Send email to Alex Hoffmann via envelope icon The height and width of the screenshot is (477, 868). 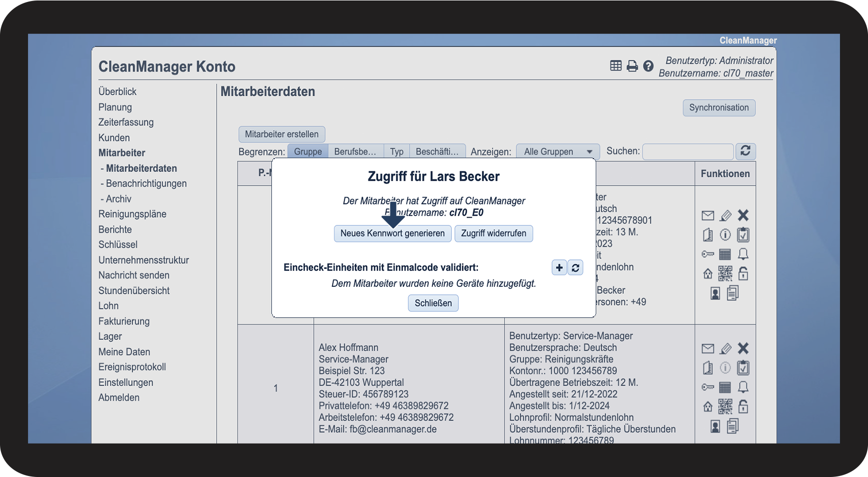coord(707,348)
